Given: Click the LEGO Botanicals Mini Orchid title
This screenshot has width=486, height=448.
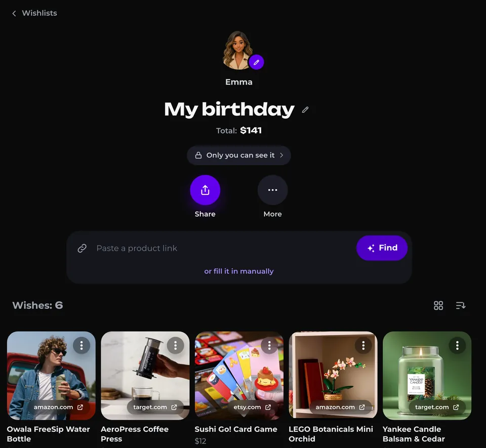Looking at the screenshot, I should [331, 434].
